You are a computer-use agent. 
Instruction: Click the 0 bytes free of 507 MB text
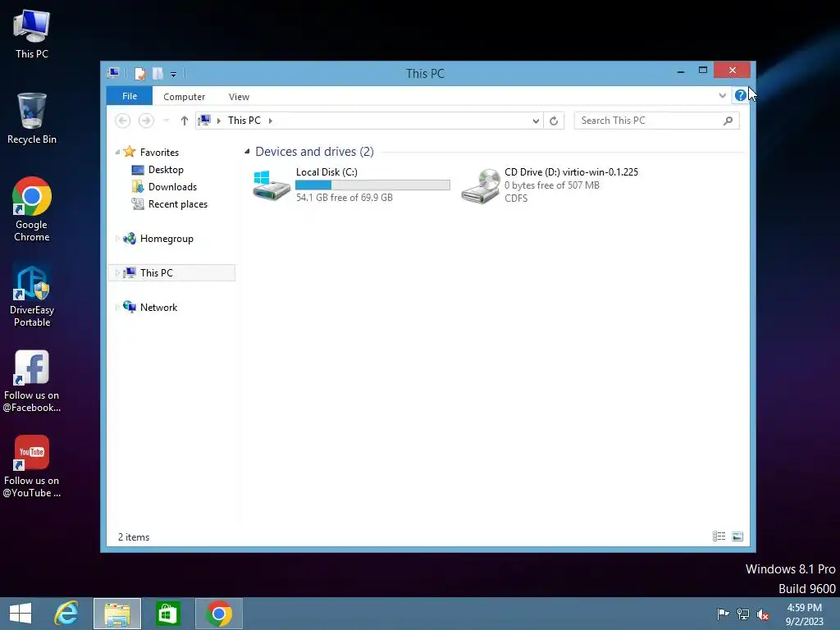coord(552,185)
